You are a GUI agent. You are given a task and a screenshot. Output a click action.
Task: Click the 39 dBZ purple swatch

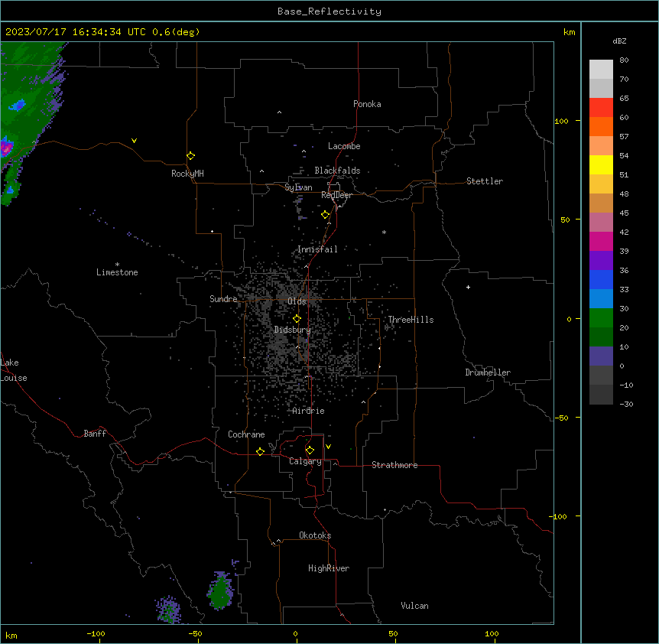coord(601,261)
